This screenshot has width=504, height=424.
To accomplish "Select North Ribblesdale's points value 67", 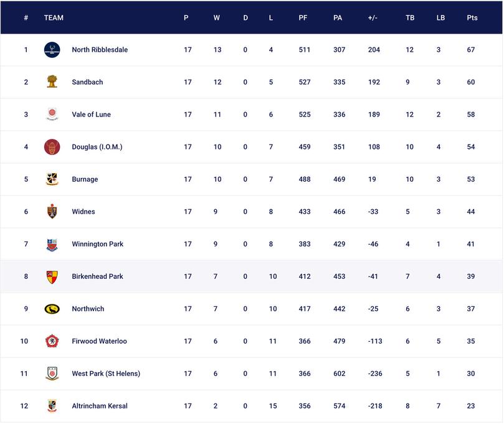I will tap(471, 50).
